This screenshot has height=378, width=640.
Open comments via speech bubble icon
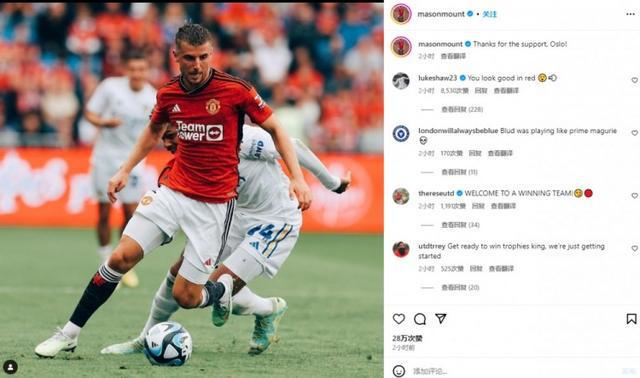pyautogui.click(x=420, y=319)
